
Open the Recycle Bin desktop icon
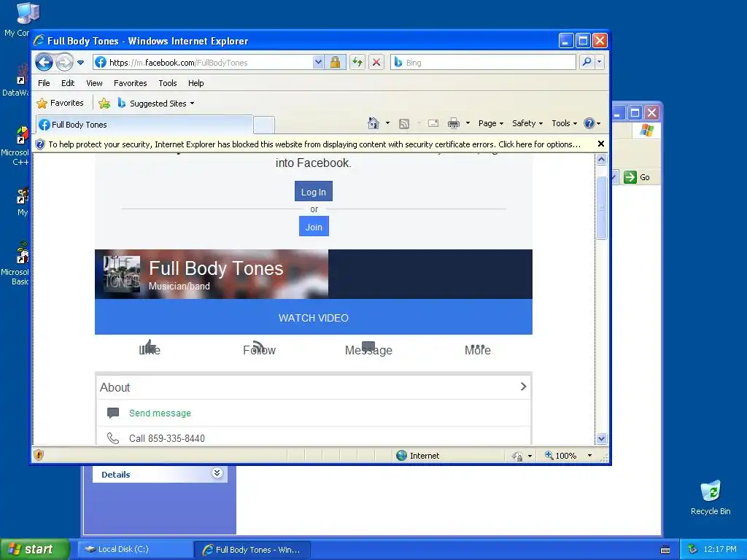click(x=711, y=497)
